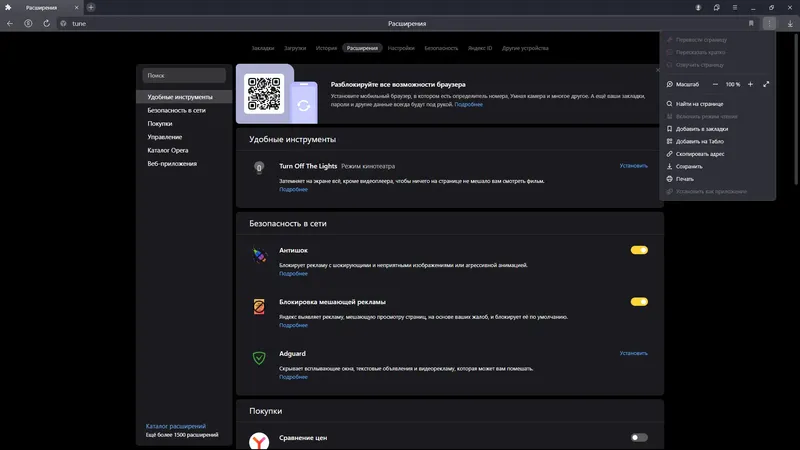
Task: Click the Yandex price comparison icon
Action: [259, 440]
